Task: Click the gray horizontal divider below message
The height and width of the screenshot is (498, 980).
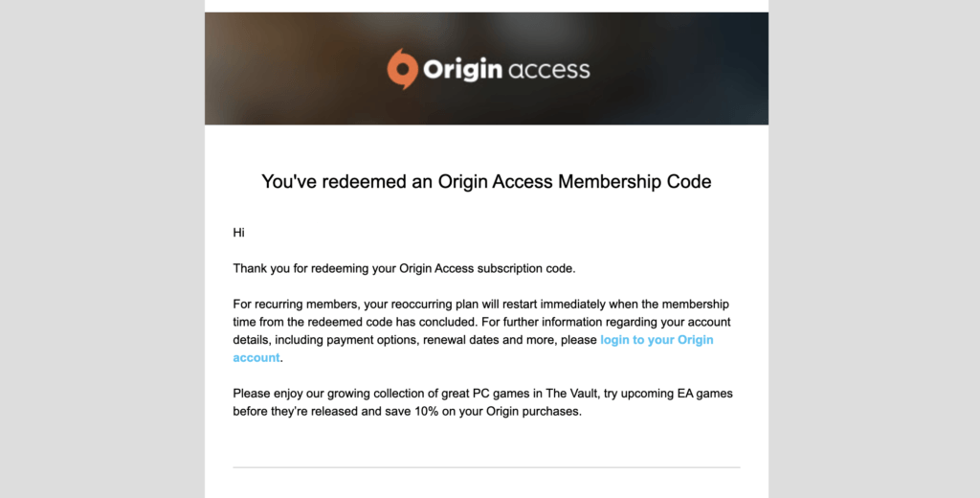Action: tap(486, 467)
